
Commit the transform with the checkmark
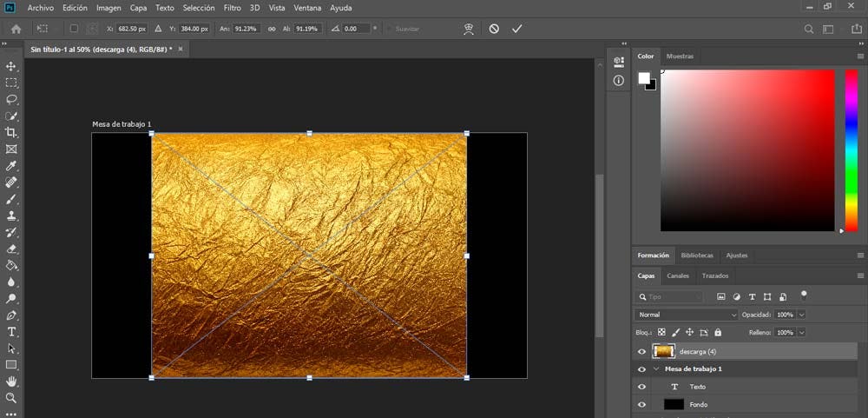coord(517,29)
